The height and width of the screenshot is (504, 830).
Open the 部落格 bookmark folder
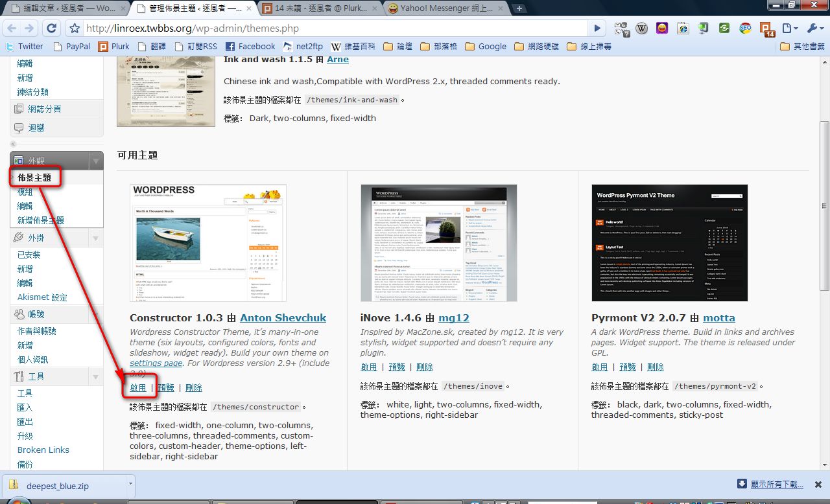click(x=438, y=47)
